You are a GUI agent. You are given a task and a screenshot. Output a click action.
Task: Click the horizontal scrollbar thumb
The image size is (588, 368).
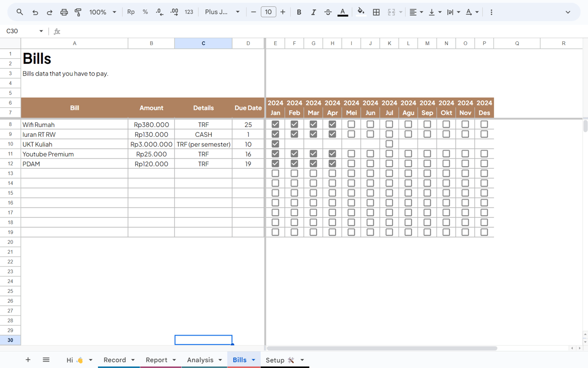pyautogui.click(x=382, y=348)
